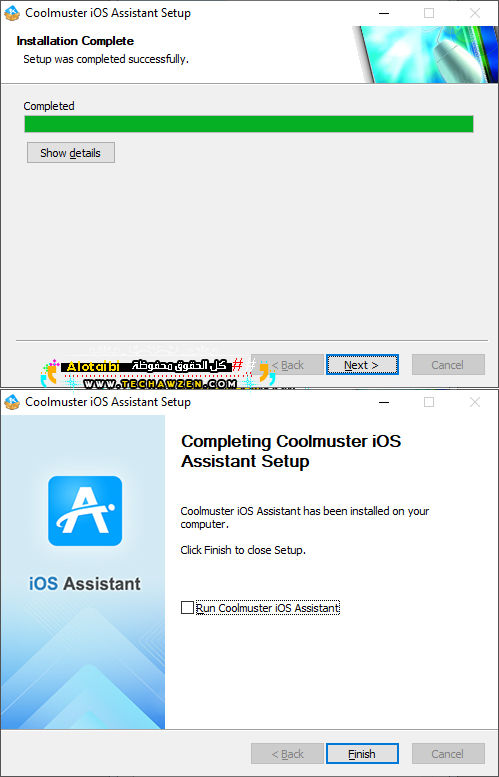This screenshot has width=499, height=777.
Task: Click the installer header banner image
Action: (425, 54)
